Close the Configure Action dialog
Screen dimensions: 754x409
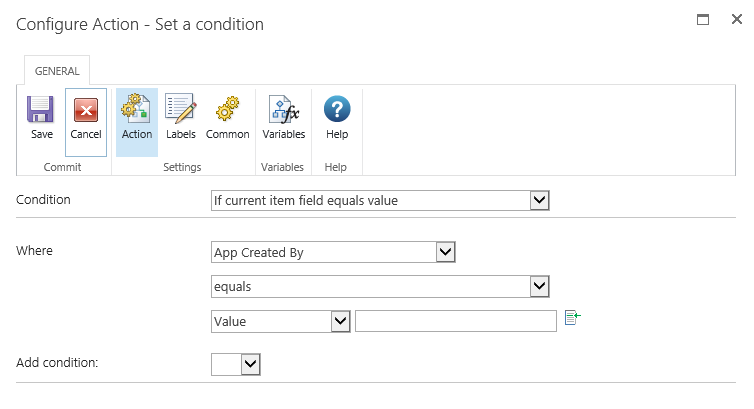pos(735,20)
